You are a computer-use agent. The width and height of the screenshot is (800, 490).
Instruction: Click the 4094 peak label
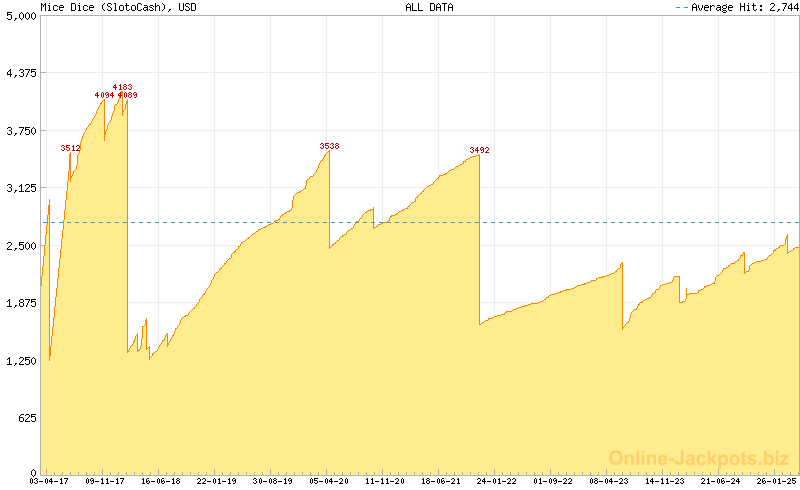pyautogui.click(x=104, y=95)
